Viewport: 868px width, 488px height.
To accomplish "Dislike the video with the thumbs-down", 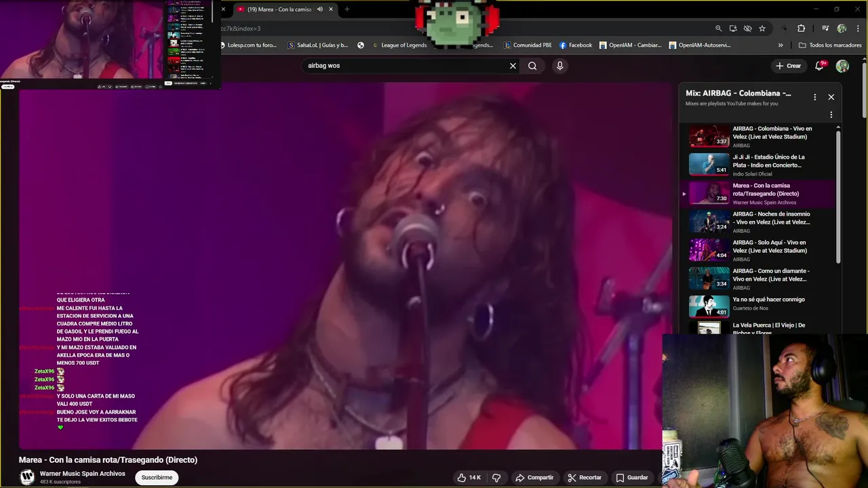I will click(x=496, y=477).
